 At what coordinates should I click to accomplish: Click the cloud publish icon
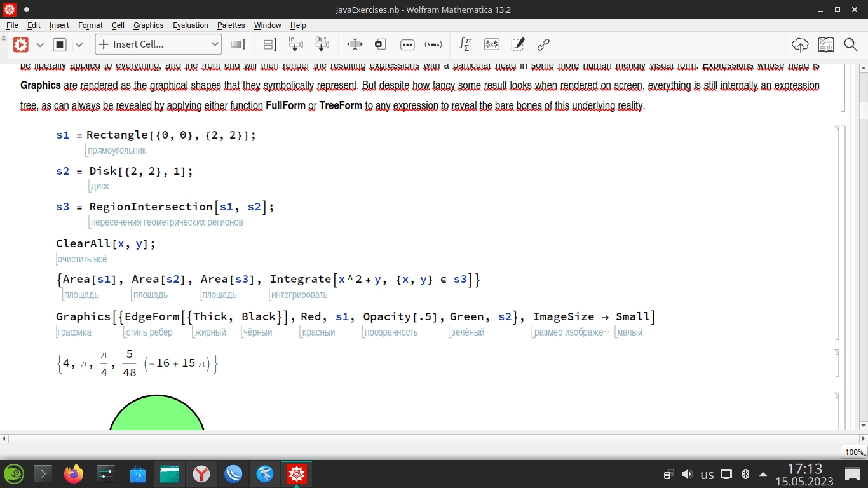800,44
